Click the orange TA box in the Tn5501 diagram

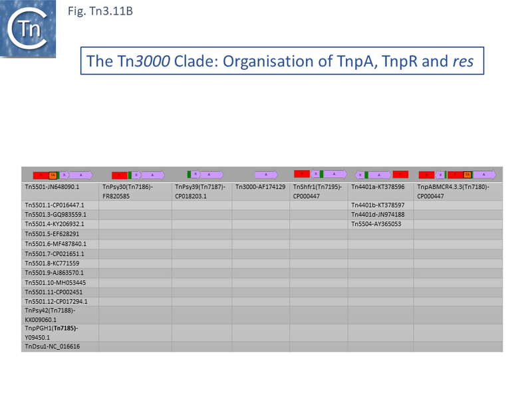[x=55, y=174]
